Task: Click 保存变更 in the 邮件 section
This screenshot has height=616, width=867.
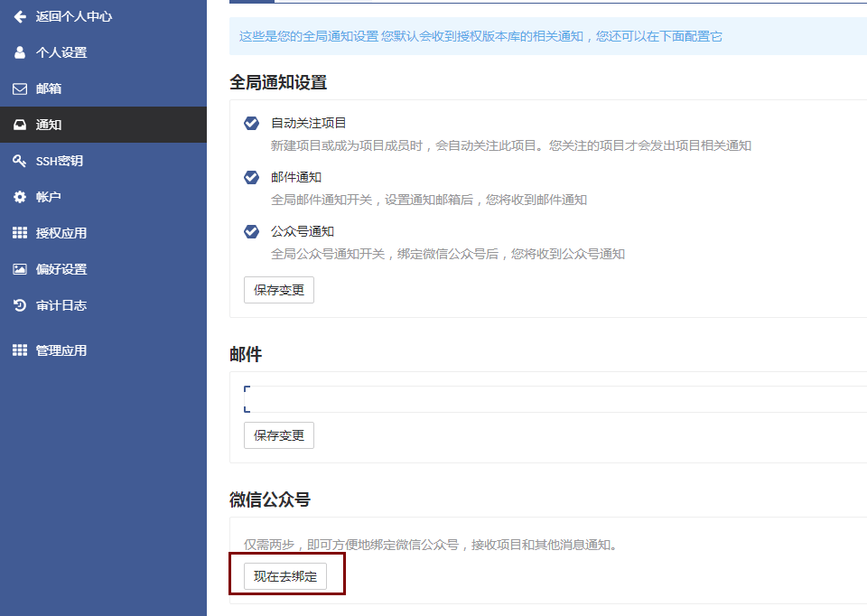Action: 279,435
